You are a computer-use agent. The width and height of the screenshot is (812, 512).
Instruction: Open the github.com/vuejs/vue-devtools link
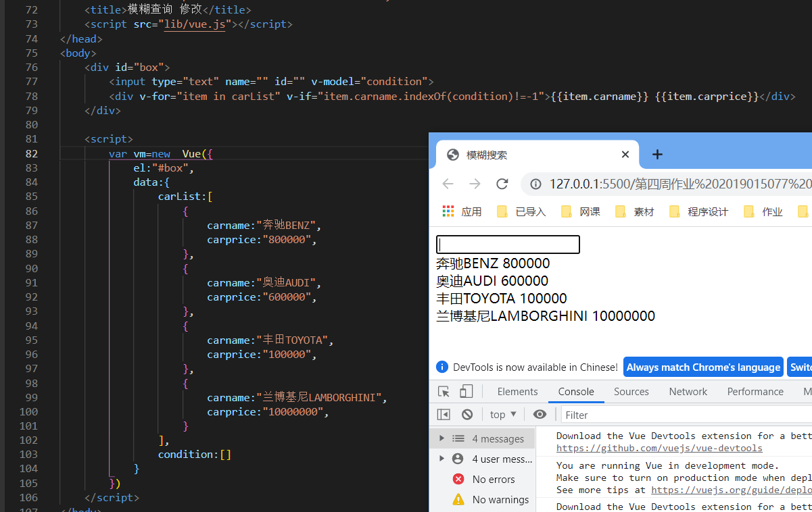coord(659,448)
